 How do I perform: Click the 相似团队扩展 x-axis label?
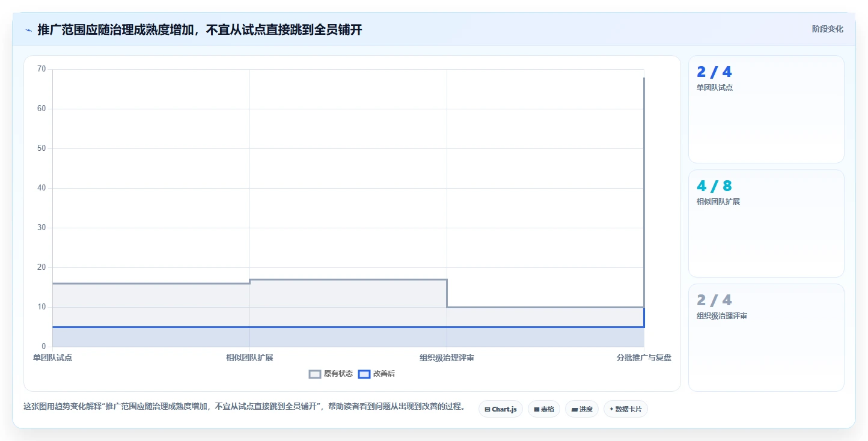(x=249, y=358)
